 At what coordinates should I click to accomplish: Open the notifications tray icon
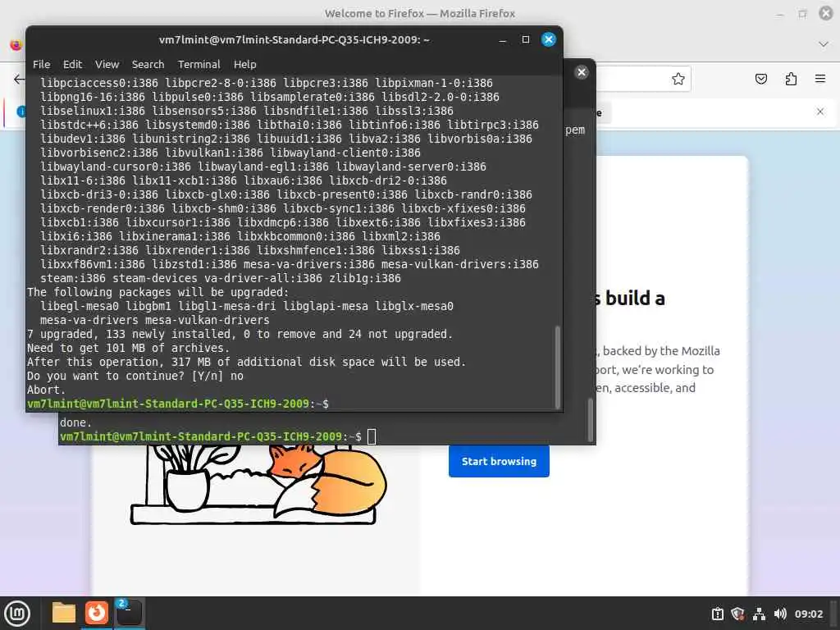pos(717,614)
